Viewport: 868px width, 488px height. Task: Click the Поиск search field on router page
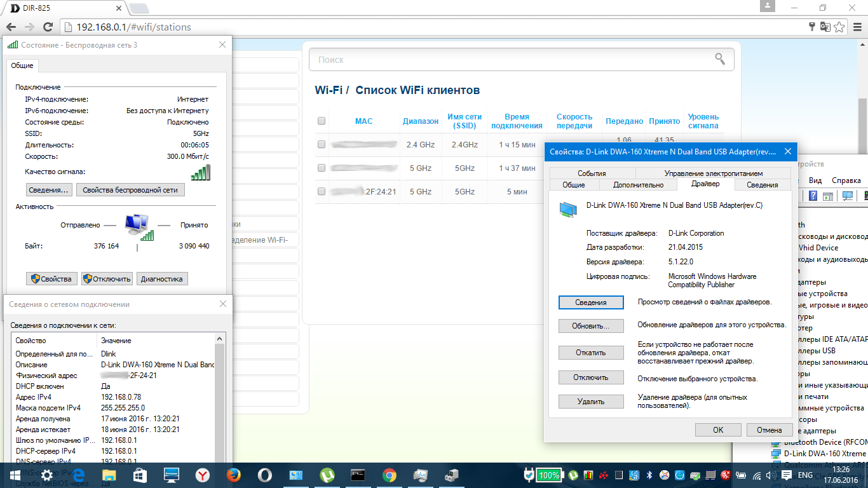pyautogui.click(x=521, y=59)
